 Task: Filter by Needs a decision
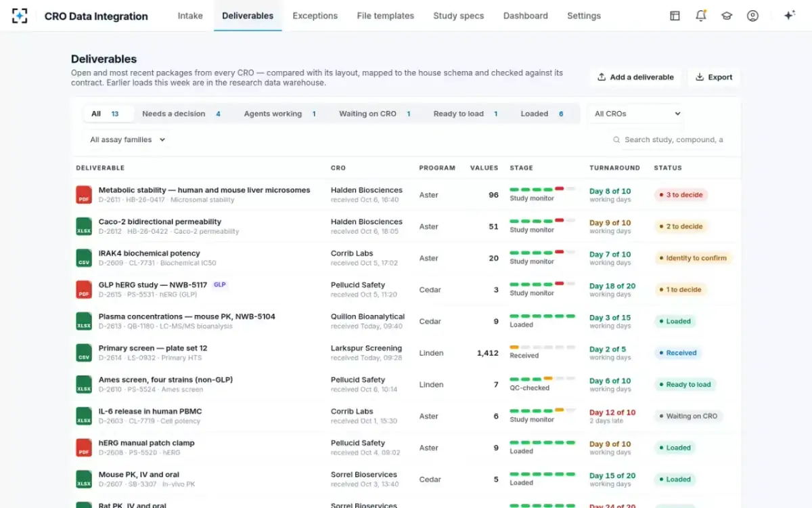[181, 114]
